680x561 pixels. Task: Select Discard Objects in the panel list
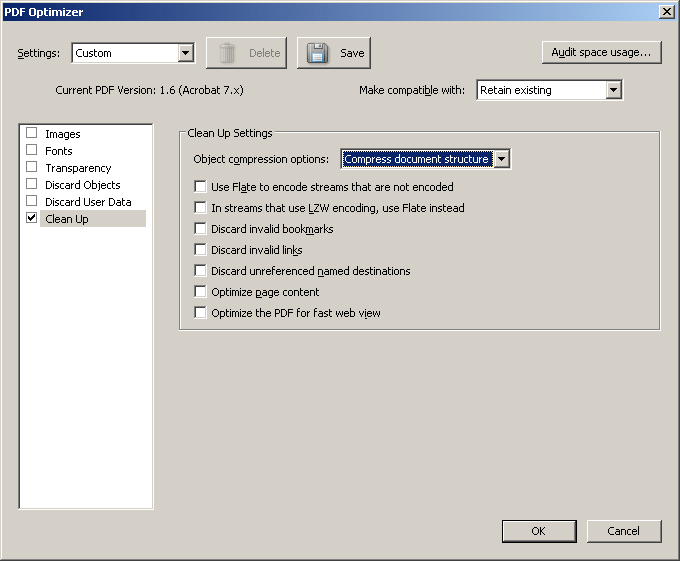[82, 185]
